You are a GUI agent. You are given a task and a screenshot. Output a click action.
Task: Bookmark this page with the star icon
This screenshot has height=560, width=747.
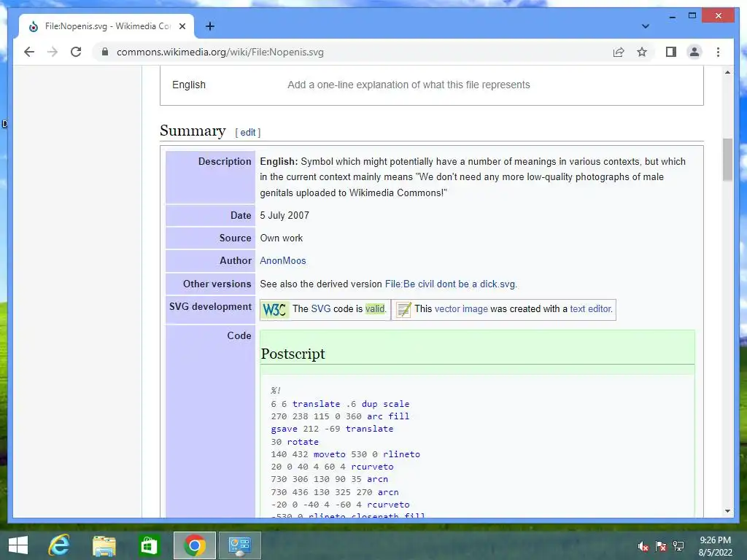642,52
